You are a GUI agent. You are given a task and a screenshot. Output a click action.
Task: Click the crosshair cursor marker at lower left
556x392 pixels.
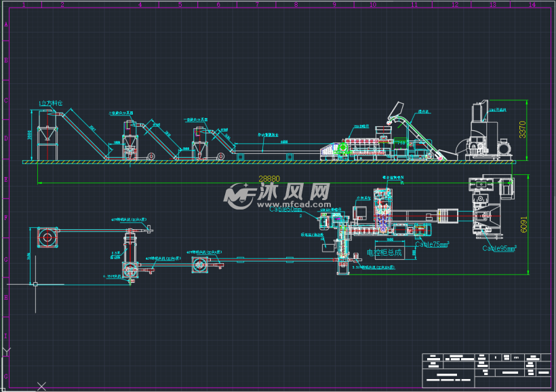35,284
